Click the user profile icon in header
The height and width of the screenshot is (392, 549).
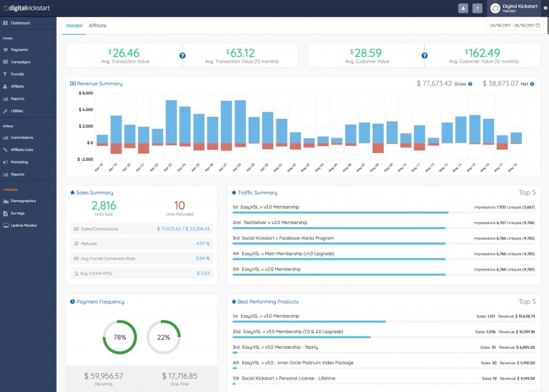tap(463, 8)
